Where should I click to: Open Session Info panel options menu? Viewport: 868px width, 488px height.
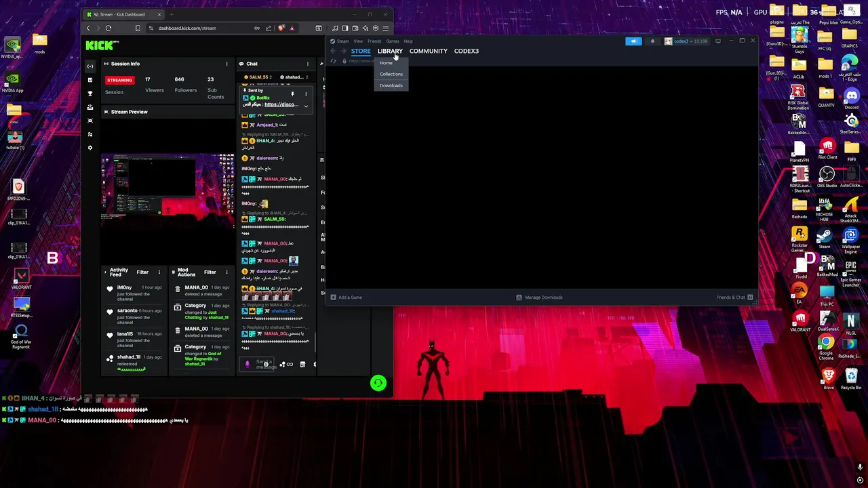coord(226,64)
